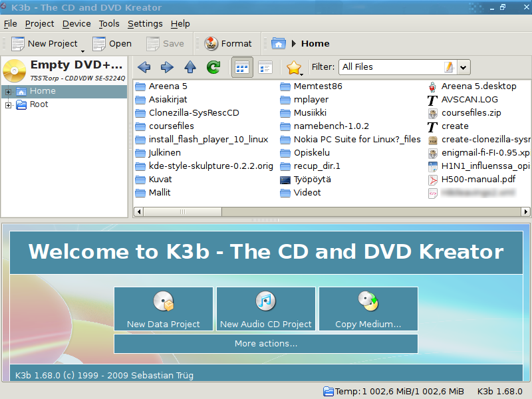Select the Nokia PC Suite for Linux?_files folder
Image resolution: width=532 pixels, height=399 pixels.
coord(350,140)
